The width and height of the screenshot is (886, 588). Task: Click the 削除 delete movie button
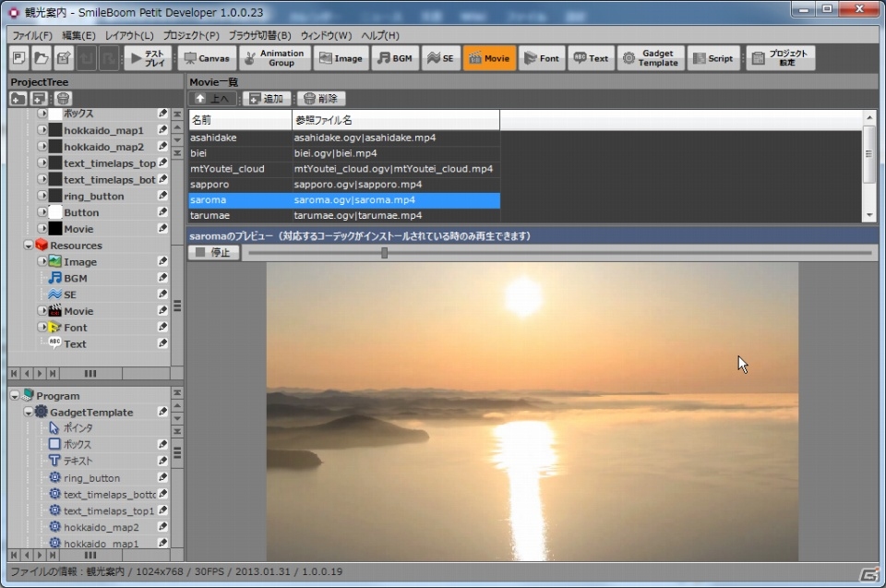321,99
